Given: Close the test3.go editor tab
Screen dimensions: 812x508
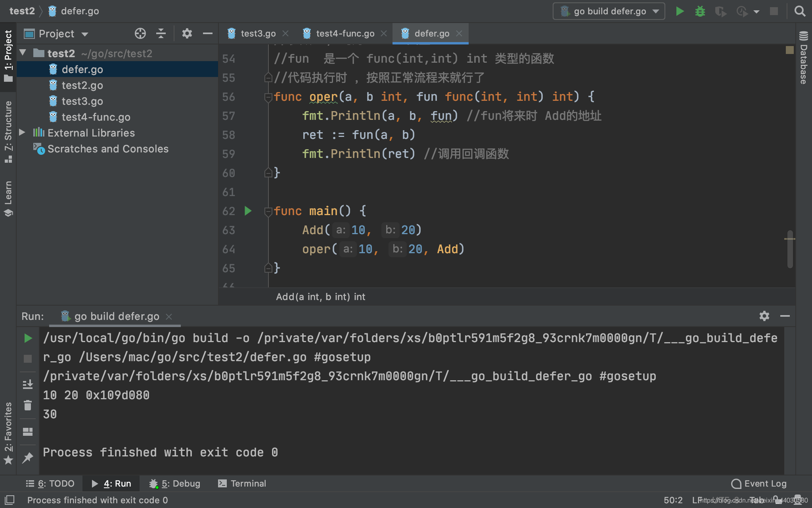Looking at the screenshot, I should [285, 33].
